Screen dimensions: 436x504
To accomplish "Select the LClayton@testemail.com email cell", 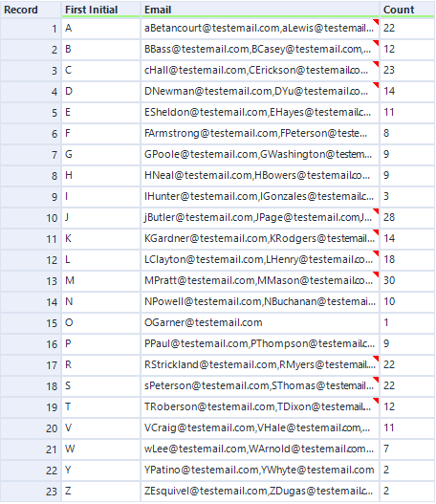I will 260,260.
